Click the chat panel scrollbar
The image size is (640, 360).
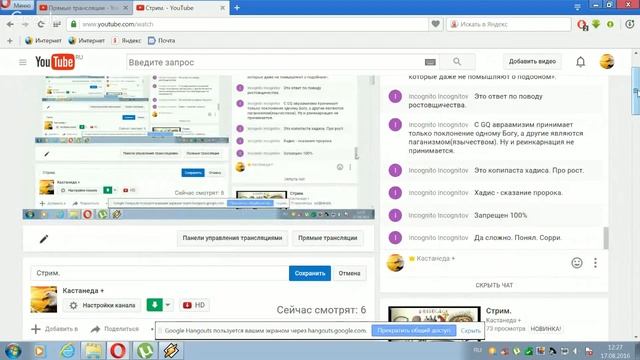click(x=606, y=237)
